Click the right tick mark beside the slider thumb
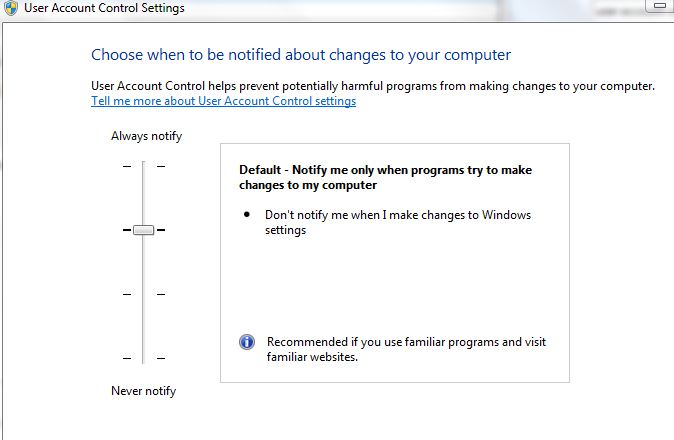Viewport: 674px width, 440px height. pyautogui.click(x=161, y=230)
